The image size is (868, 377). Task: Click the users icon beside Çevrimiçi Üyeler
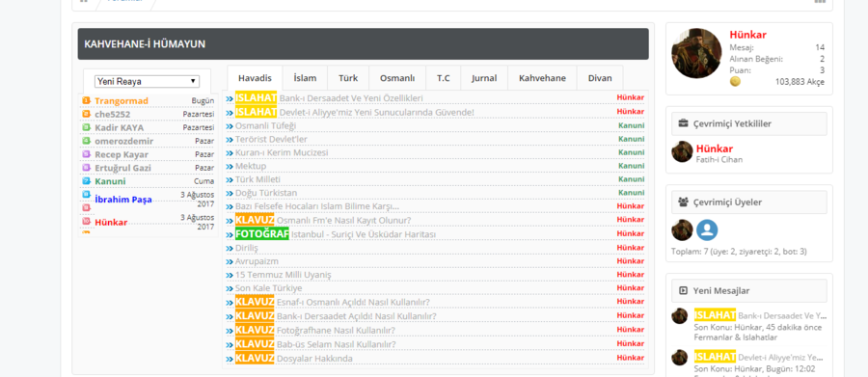click(683, 202)
